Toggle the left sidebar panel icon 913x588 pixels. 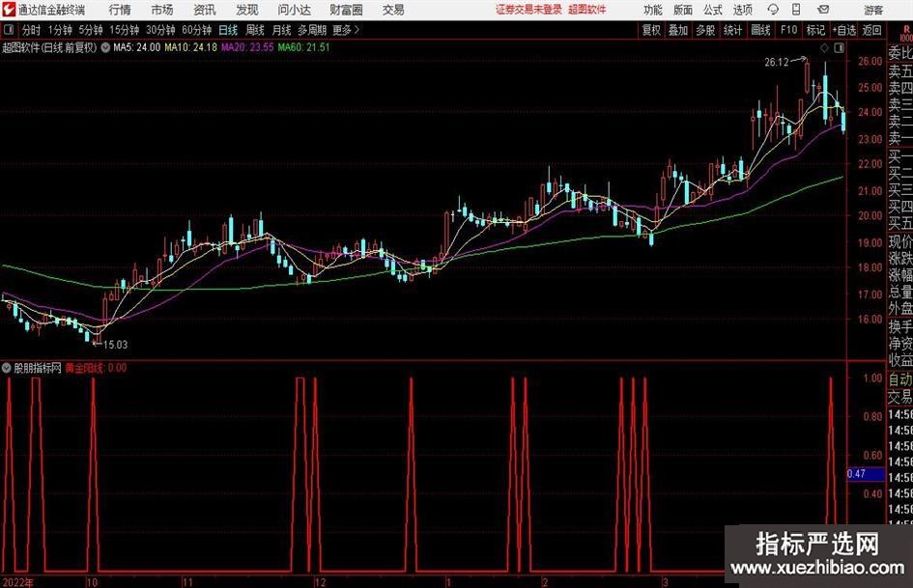(x=9, y=30)
